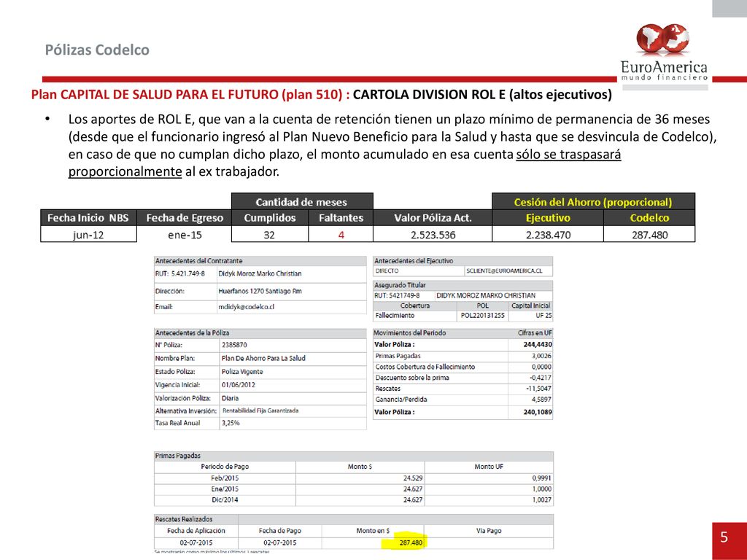Screen dimensions: 747x560
Task: Click the 'Via Pago' column header
Action: (x=489, y=531)
